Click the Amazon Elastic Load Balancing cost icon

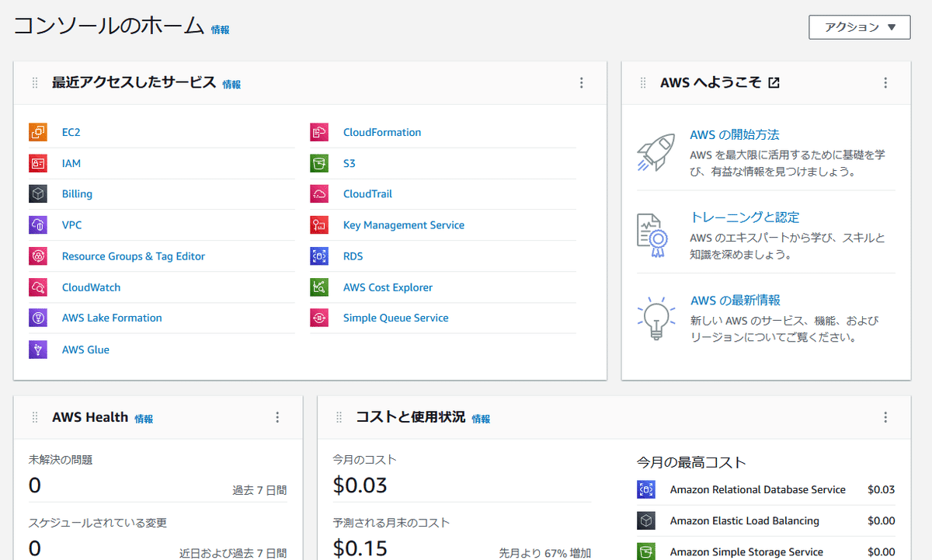646,521
